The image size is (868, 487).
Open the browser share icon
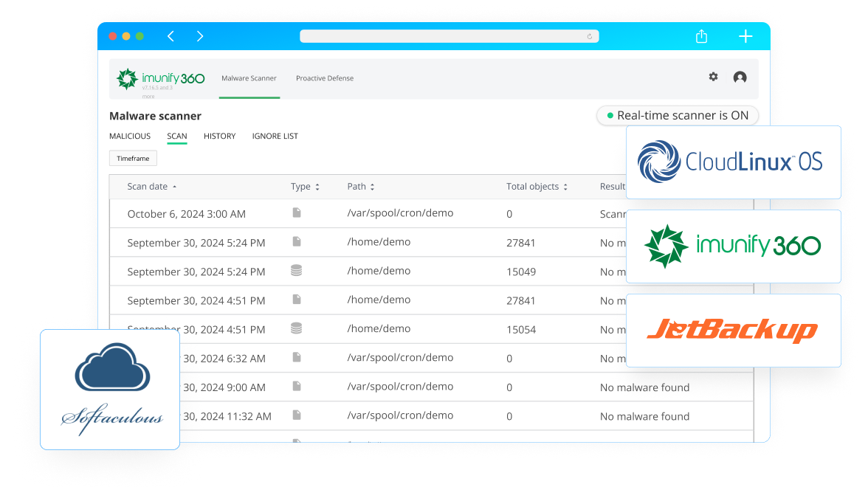701,36
